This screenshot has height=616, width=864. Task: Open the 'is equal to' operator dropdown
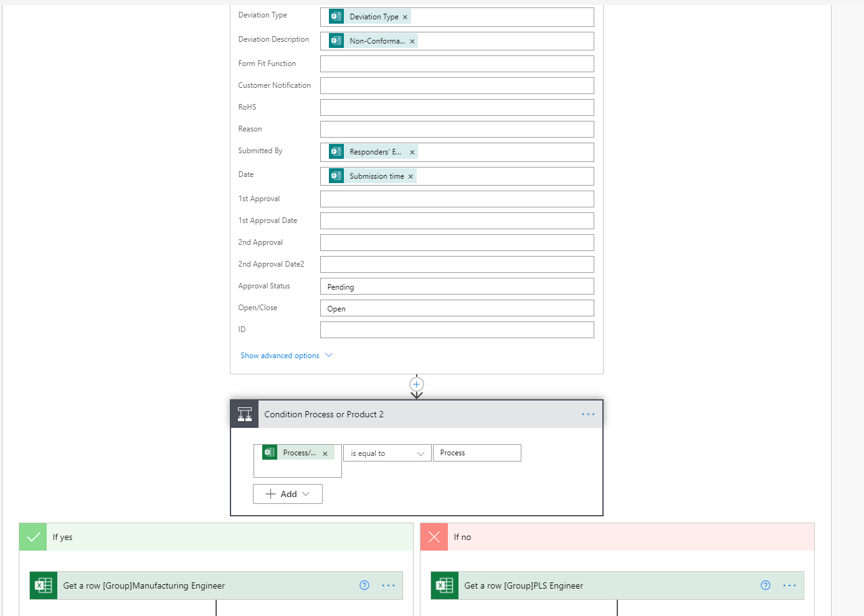387,453
